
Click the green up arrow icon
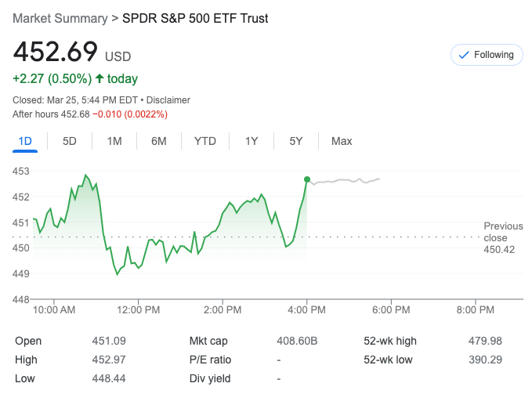[100, 78]
